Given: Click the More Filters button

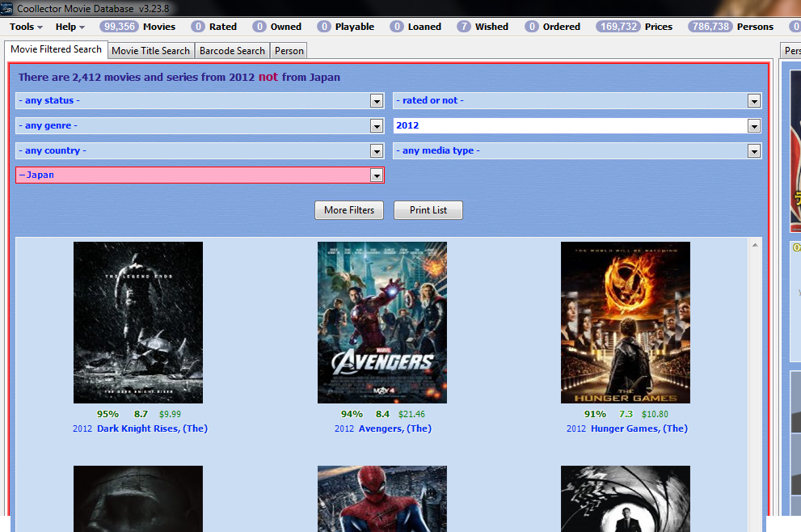Looking at the screenshot, I should point(349,210).
